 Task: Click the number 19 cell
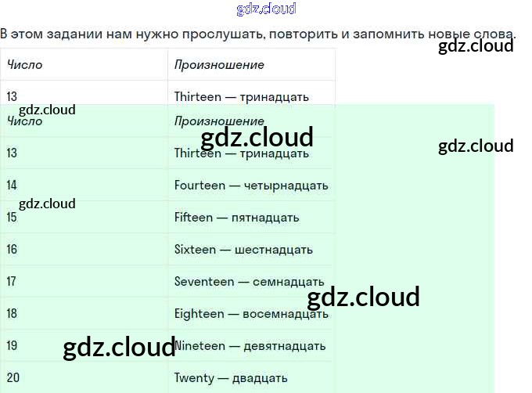[12, 346]
